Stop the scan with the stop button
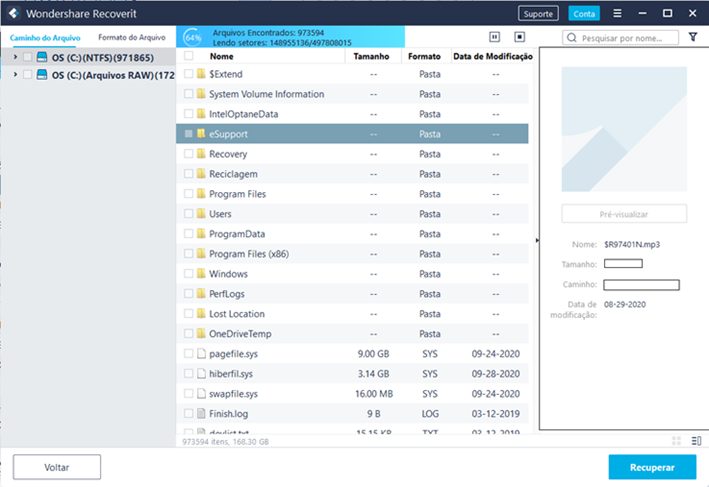Viewport: 709px width, 487px height. click(x=520, y=37)
